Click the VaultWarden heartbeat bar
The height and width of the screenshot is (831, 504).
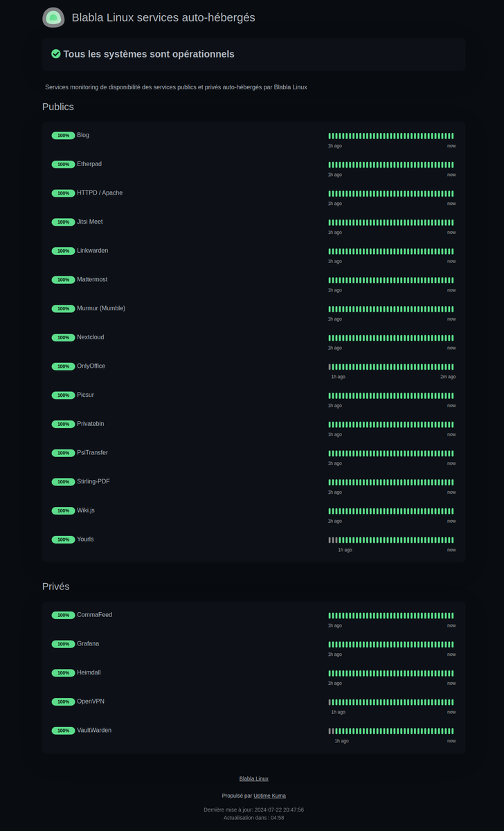[x=391, y=731]
